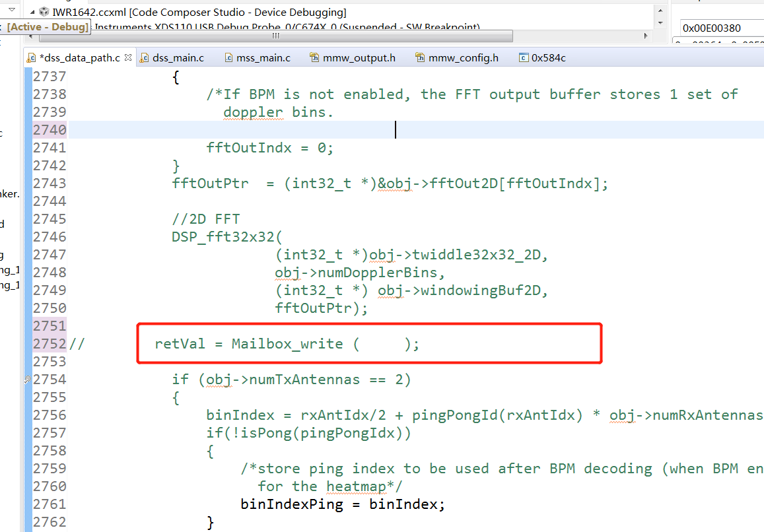Viewport: 764px width, 532px height.
Task: Close the dss_data_path.c editor tab
Action: pos(128,57)
